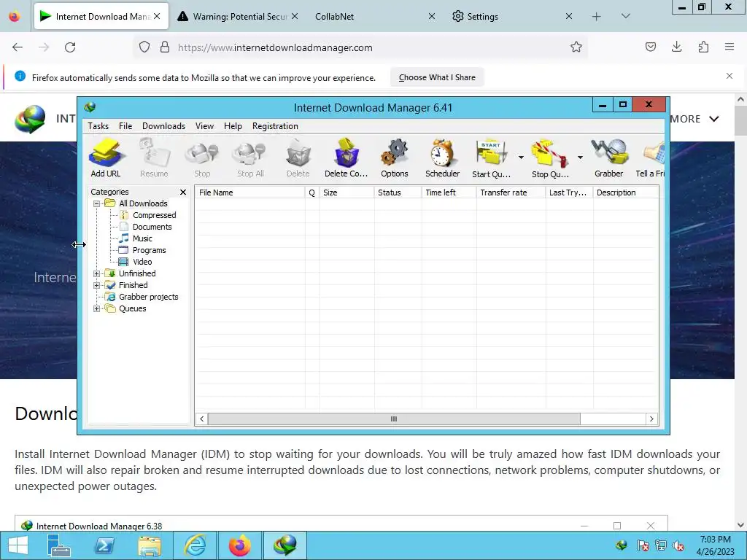Open the Windows Start button
The image size is (747, 560).
pos(18,545)
